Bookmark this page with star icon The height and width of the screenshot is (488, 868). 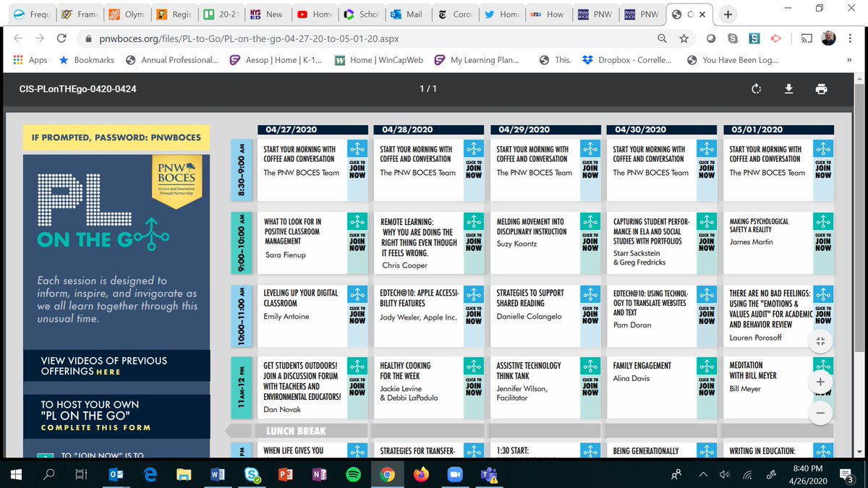click(x=684, y=38)
